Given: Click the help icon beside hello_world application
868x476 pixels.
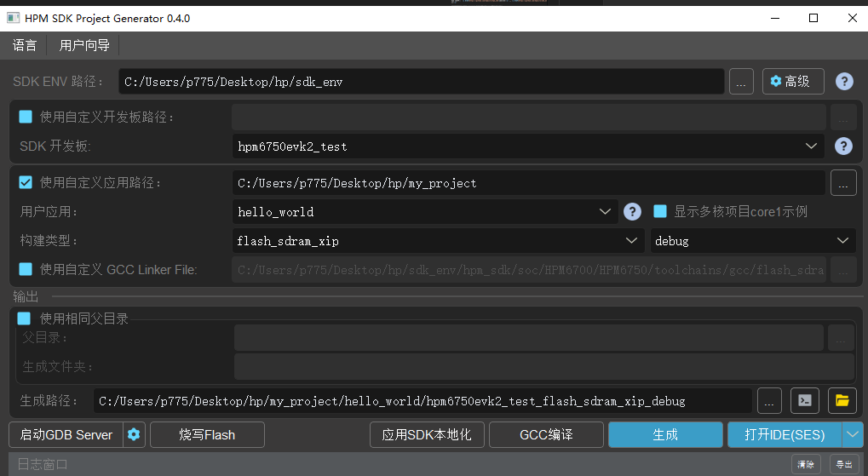Looking at the screenshot, I should pos(632,212).
